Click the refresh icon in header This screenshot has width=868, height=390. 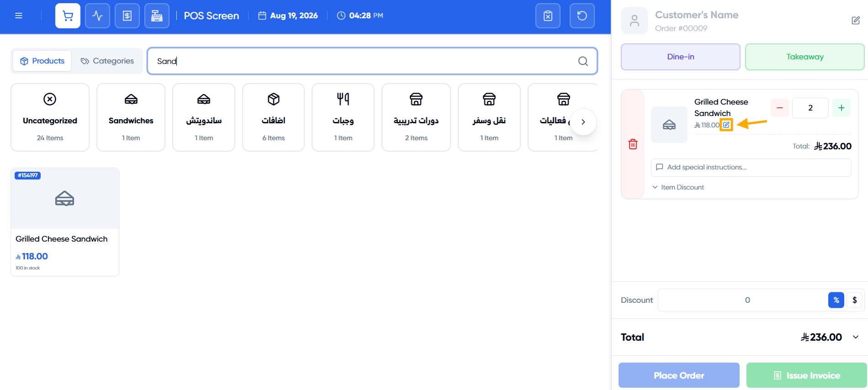click(582, 16)
